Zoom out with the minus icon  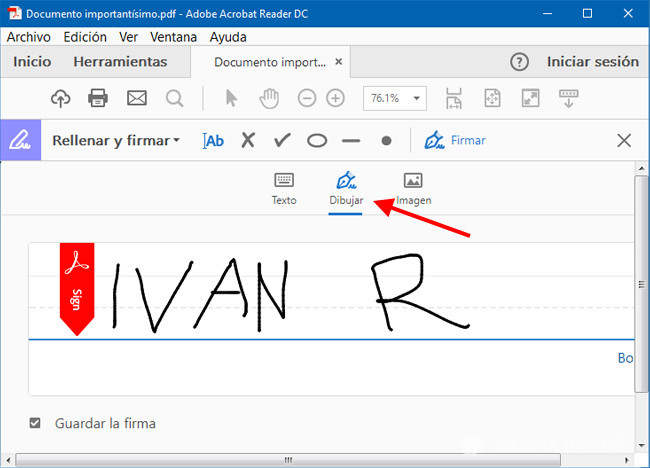coord(307,99)
